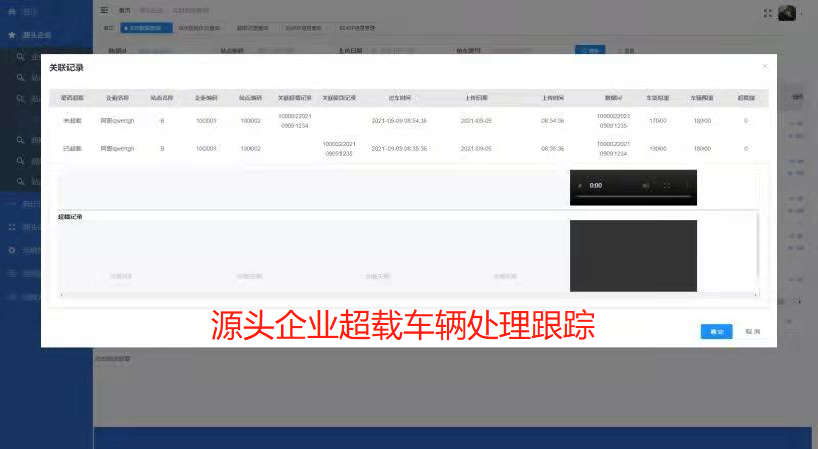The width and height of the screenshot is (818, 449).
Task: Open the user avatar dropdown
Action: pos(790,12)
